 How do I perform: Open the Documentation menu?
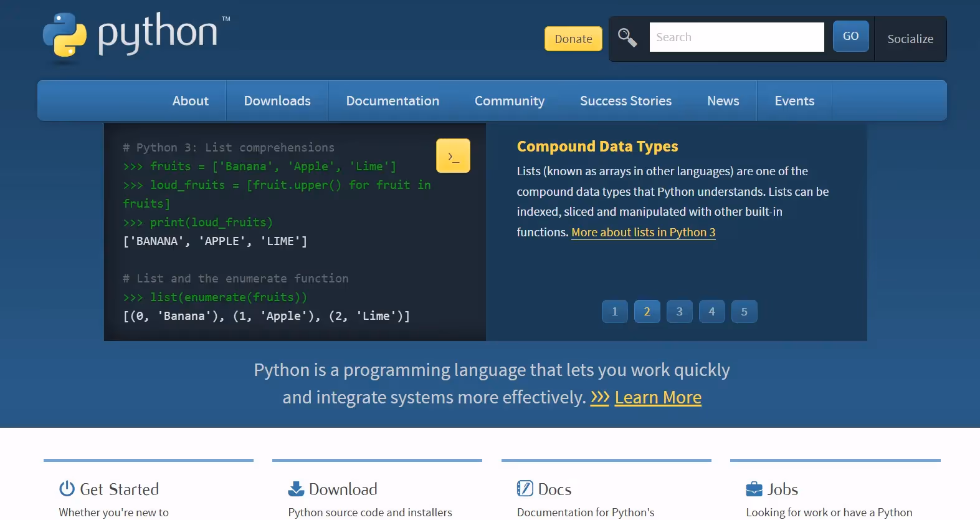(x=392, y=100)
